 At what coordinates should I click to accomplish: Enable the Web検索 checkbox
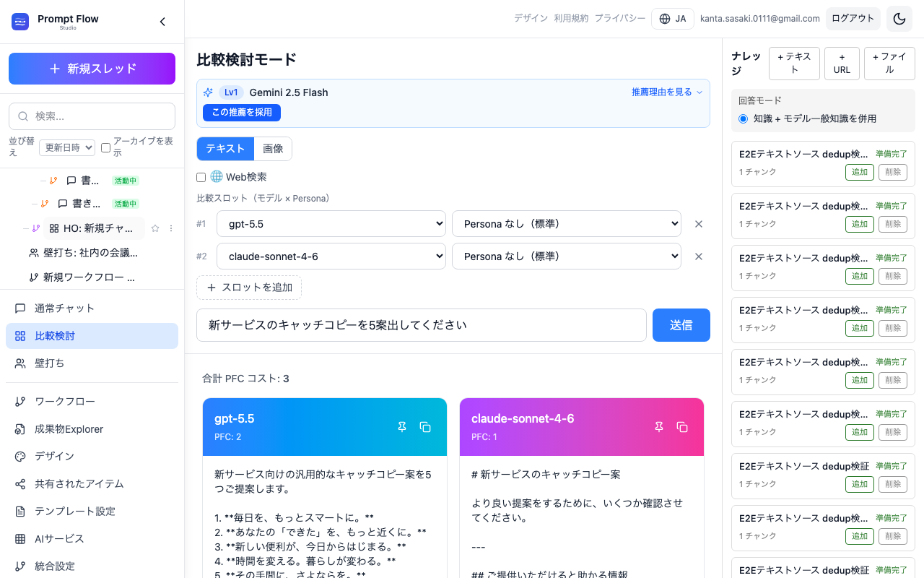201,177
